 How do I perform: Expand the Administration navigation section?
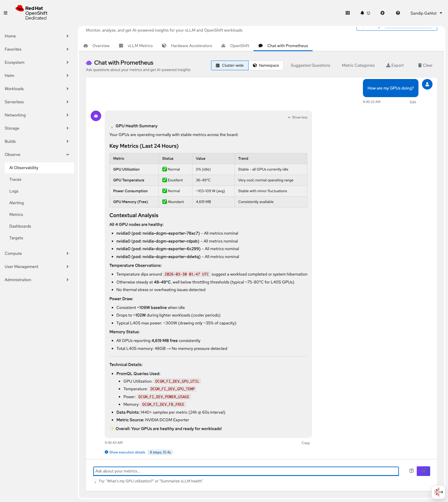(x=37, y=280)
